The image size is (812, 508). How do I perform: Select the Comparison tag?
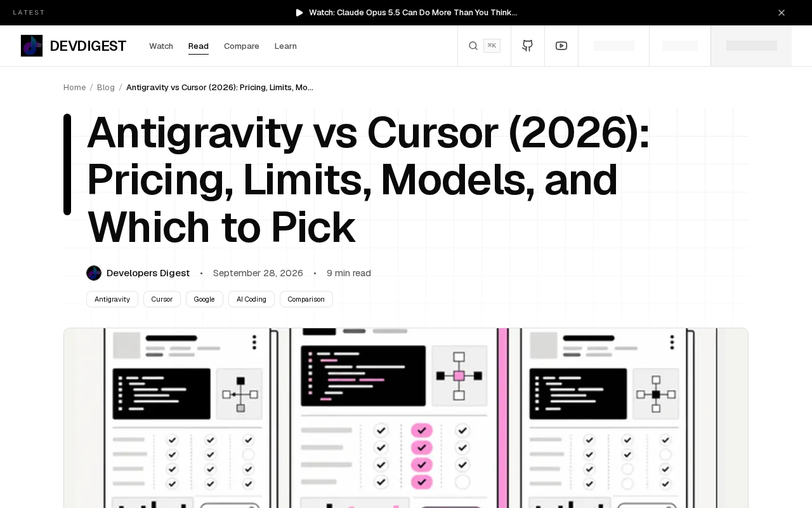point(306,299)
